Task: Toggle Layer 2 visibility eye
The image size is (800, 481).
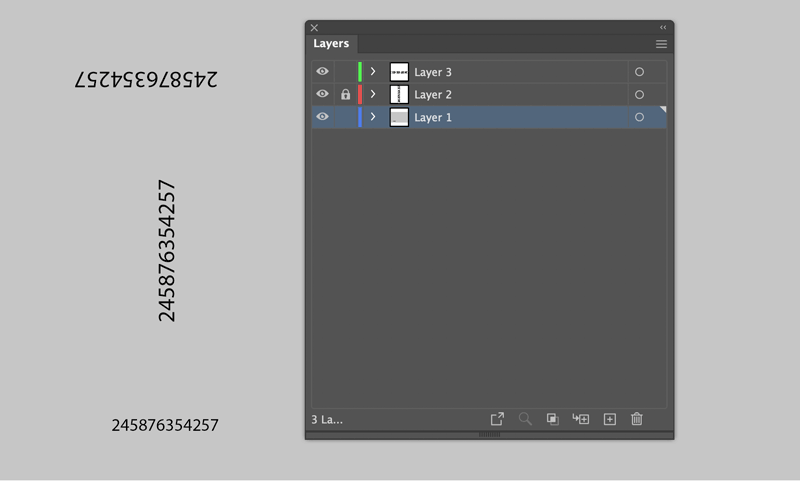Action: (322, 94)
